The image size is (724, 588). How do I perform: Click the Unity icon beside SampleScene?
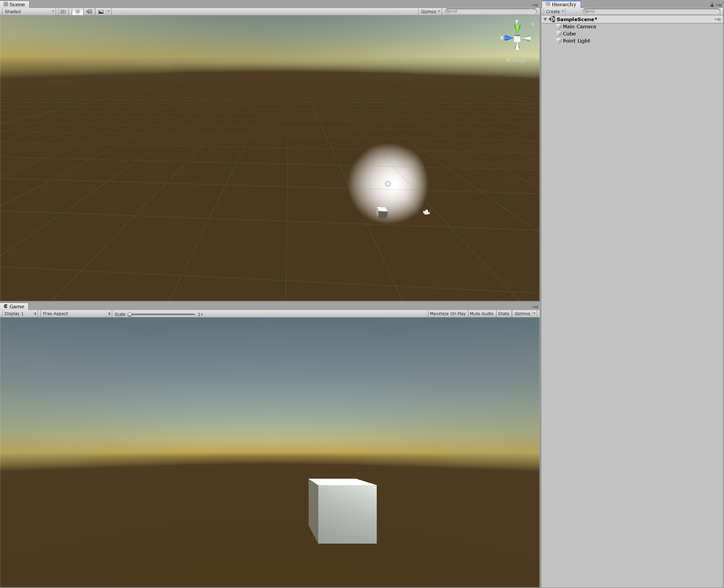[x=552, y=19]
